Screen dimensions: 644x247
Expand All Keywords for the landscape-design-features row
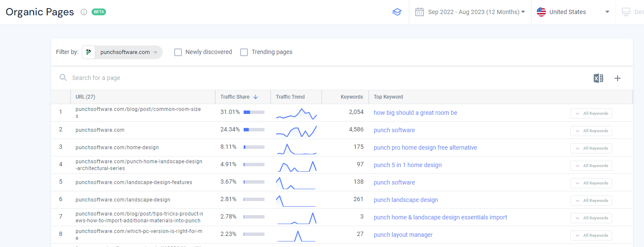(x=591, y=183)
